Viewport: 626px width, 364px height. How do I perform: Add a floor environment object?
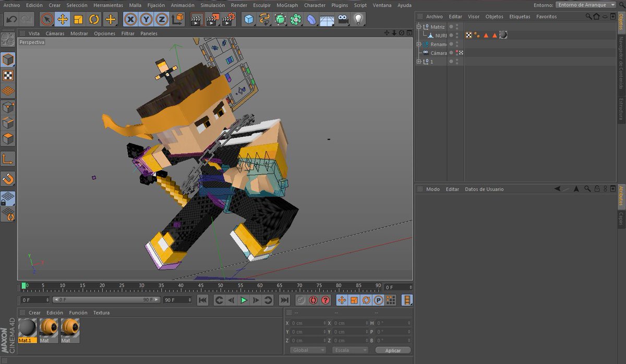327,20
